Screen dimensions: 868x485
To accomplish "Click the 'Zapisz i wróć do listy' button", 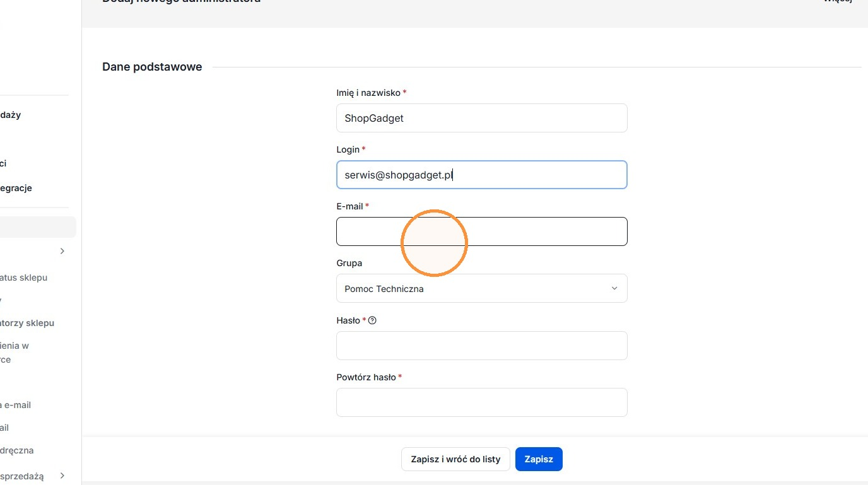I will [455, 459].
